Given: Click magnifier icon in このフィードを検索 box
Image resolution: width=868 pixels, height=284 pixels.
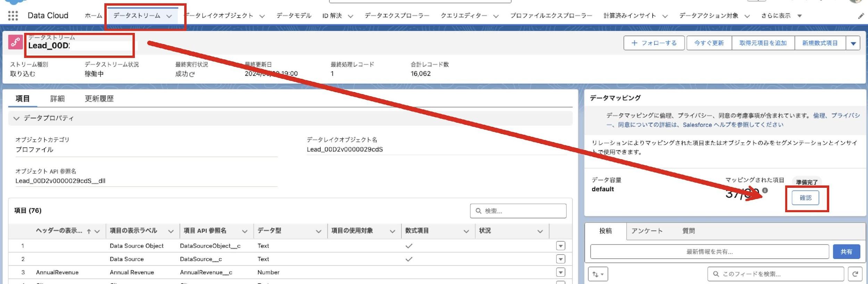Looking at the screenshot, I should tap(716, 274).
